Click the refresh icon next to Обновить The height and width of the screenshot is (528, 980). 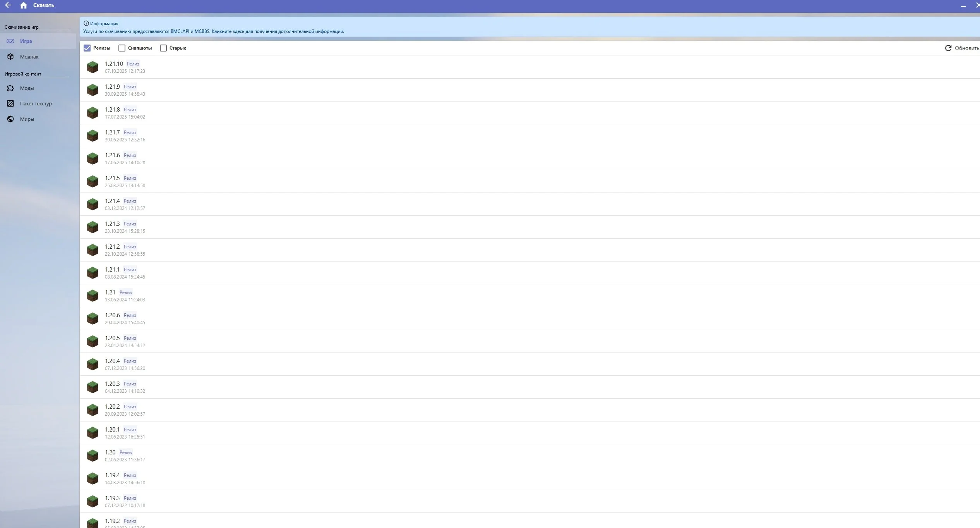pos(948,48)
